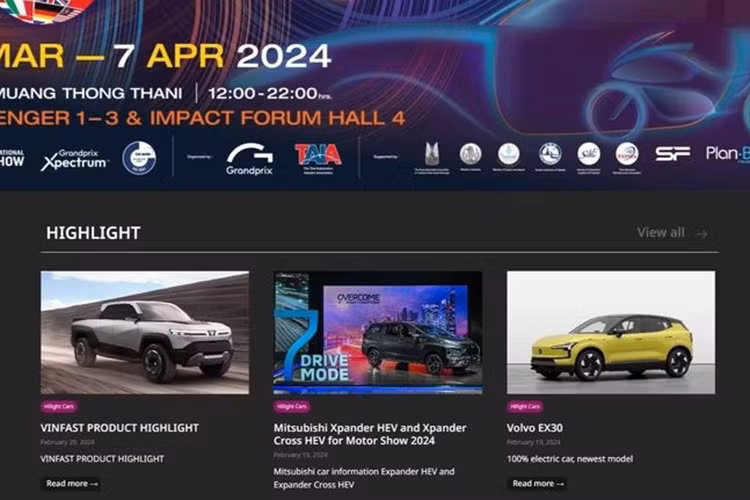
Task: Read more about VinFast Product Highlight
Action: coord(71,483)
